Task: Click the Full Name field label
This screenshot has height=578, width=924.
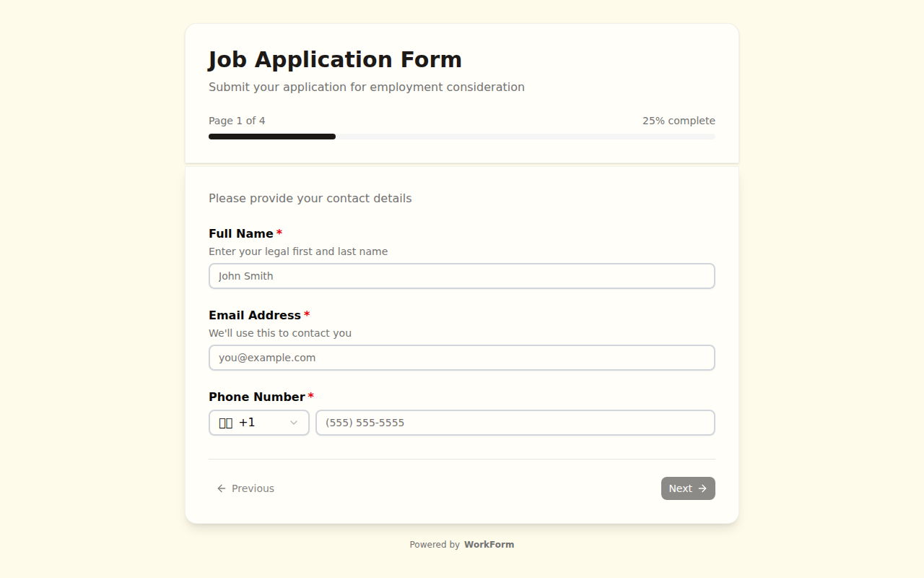Action: coord(241,233)
